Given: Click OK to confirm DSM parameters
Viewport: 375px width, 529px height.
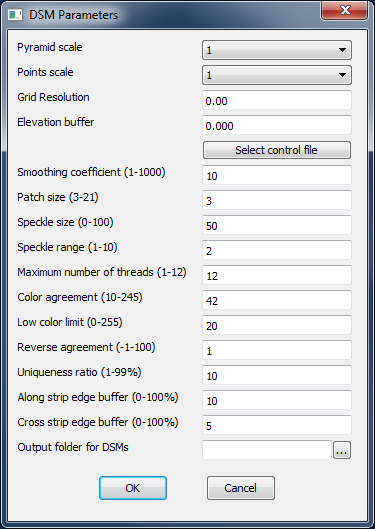Looking at the screenshot, I should [x=133, y=488].
